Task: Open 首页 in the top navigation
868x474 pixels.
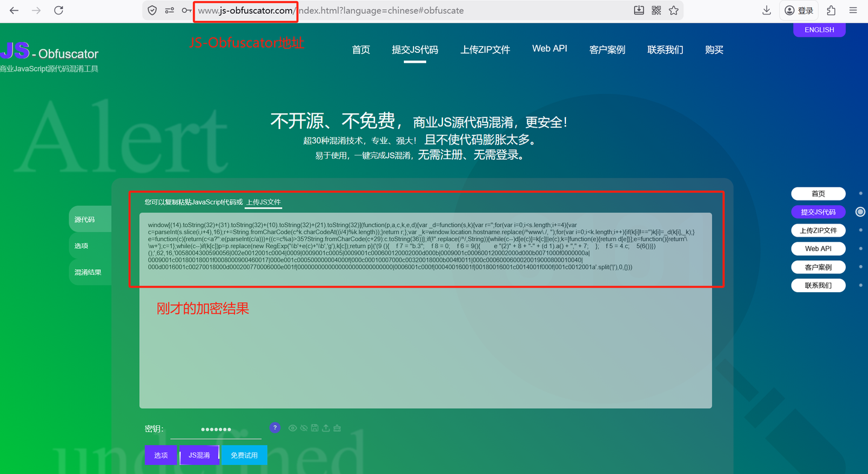Action: [x=361, y=49]
